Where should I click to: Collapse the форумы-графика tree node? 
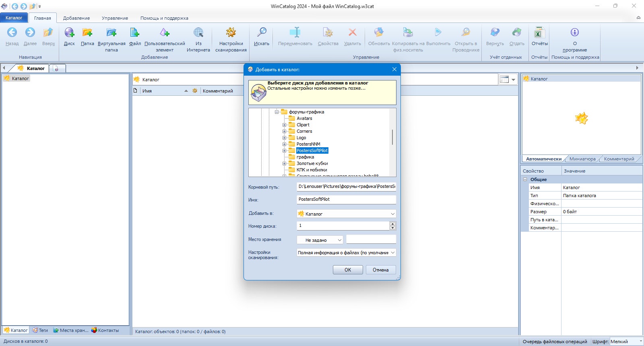277,112
